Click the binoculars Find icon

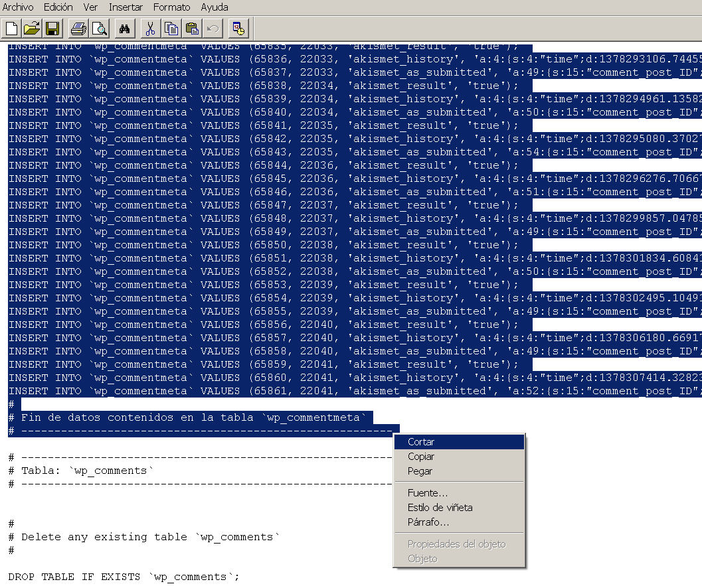tap(125, 29)
